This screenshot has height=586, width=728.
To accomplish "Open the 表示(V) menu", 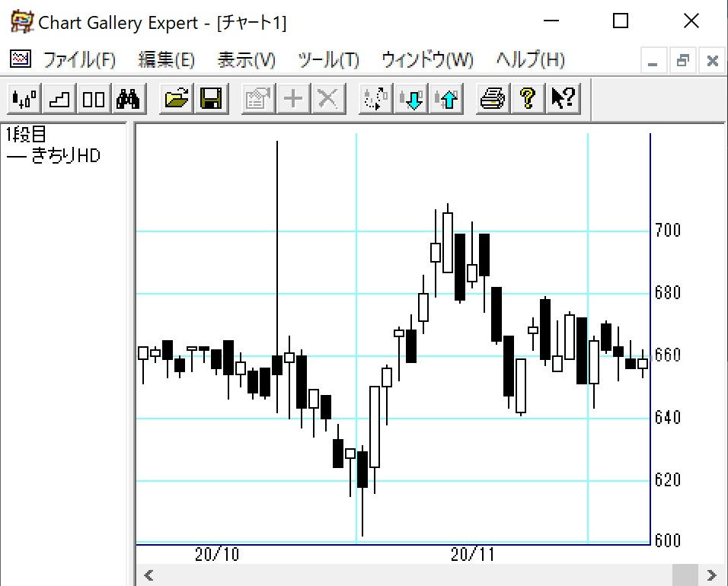I will [x=246, y=60].
